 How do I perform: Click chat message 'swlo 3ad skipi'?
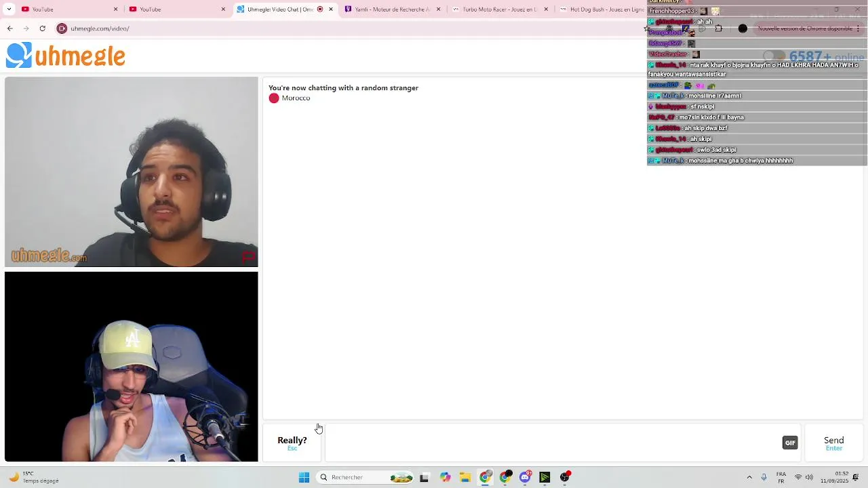click(716, 150)
